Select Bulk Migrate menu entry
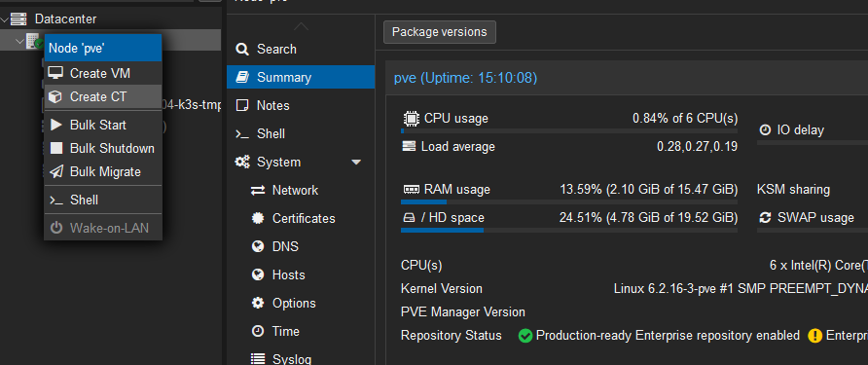 (103, 171)
